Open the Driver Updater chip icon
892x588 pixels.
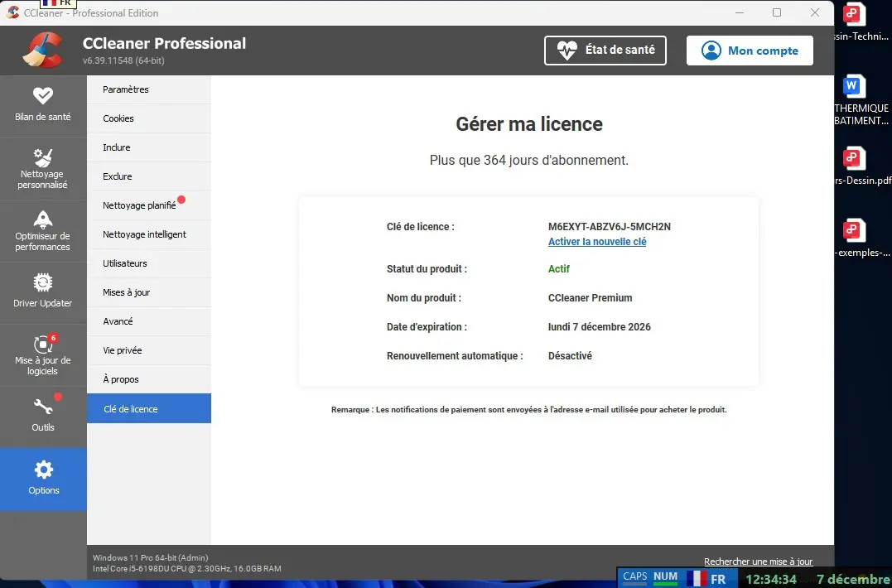pos(43,282)
